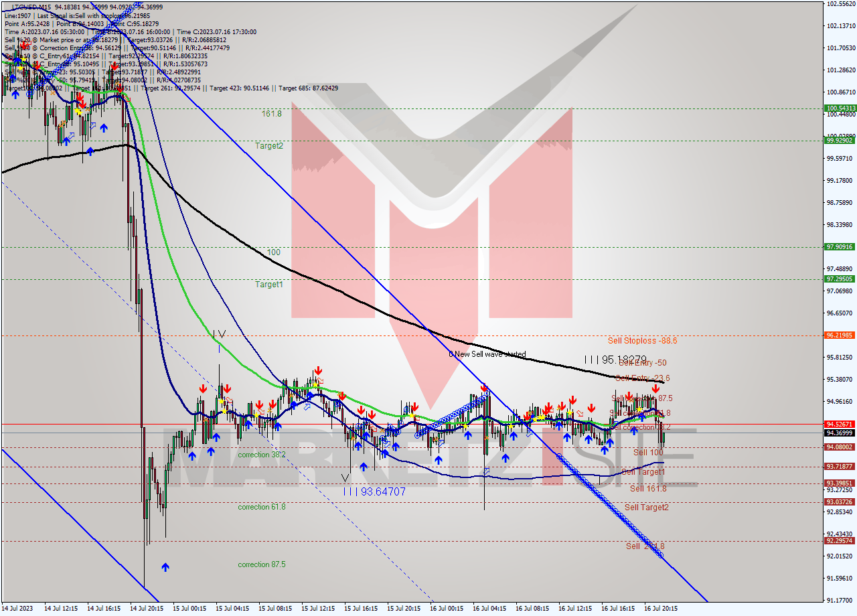Image resolution: width=857 pixels, height=616 pixels.
Task: Click the red 94.52671 price tag
Action: [840, 424]
